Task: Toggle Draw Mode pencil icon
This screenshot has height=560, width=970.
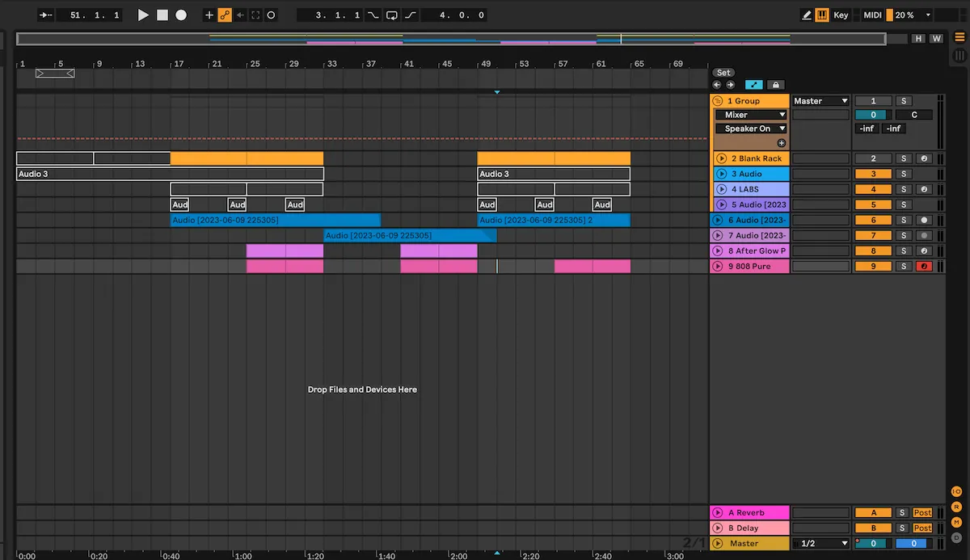Action: (807, 15)
